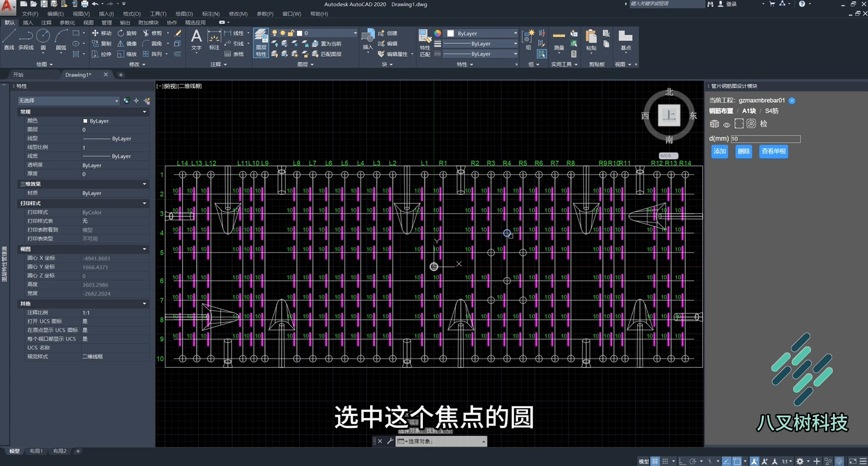868x466 pixels.
Task: Click the Copy (复制) tool
Action: pyautogui.click(x=102, y=44)
